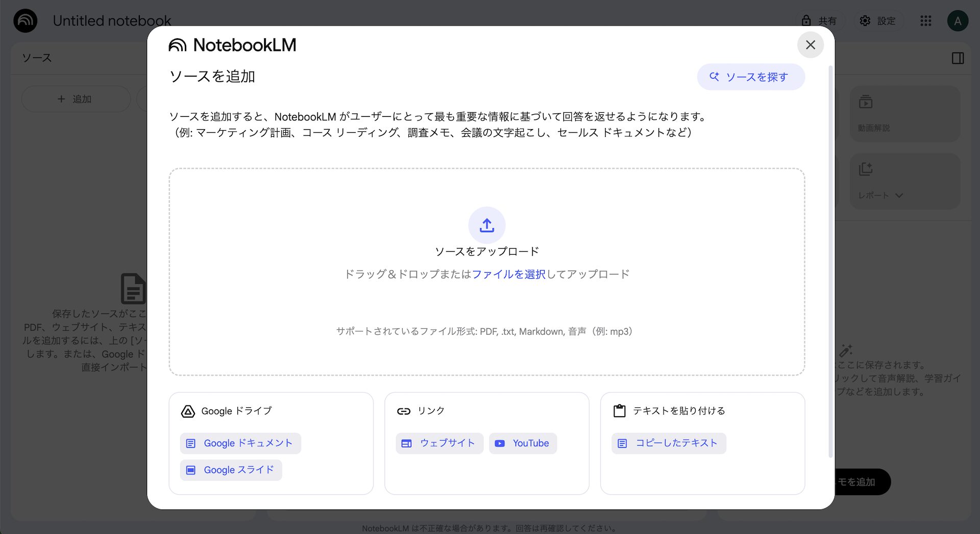Screen dimensions: 980x534
Task: Open the 設定 settings menu
Action: (x=878, y=21)
